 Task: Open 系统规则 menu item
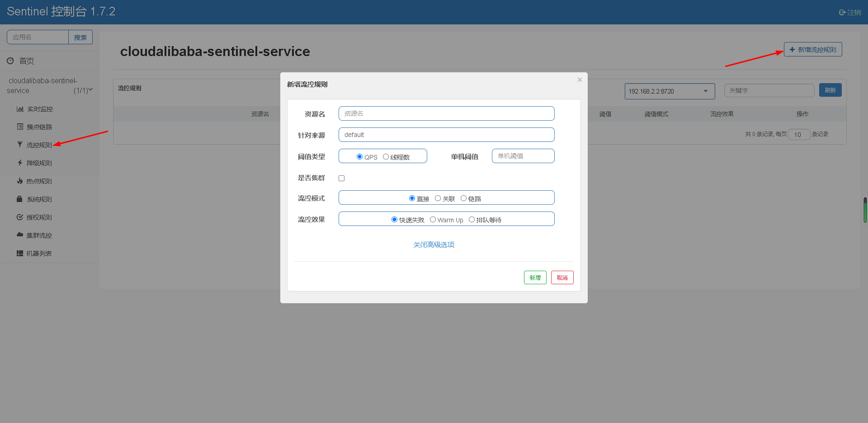pos(39,199)
